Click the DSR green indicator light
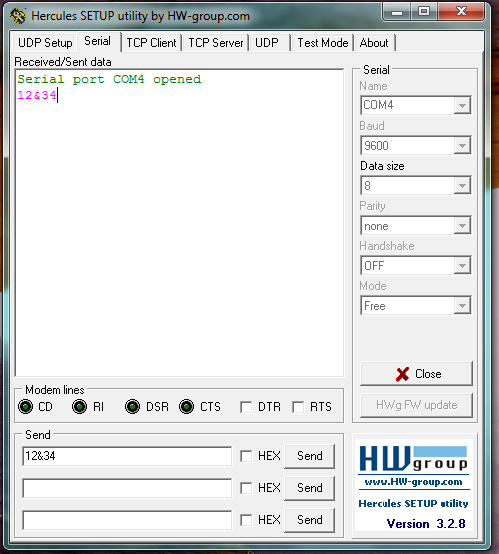This screenshot has height=554, width=499. (x=133, y=407)
